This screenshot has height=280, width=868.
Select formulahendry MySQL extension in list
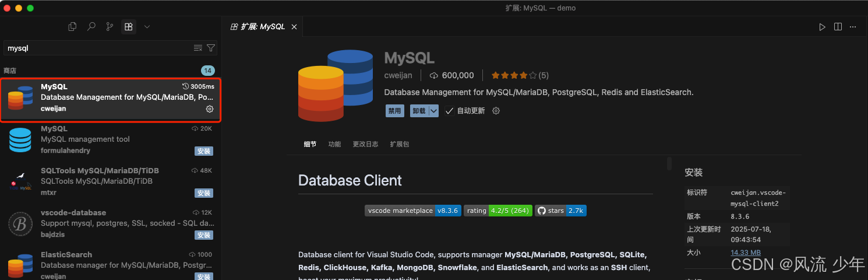[x=111, y=142]
